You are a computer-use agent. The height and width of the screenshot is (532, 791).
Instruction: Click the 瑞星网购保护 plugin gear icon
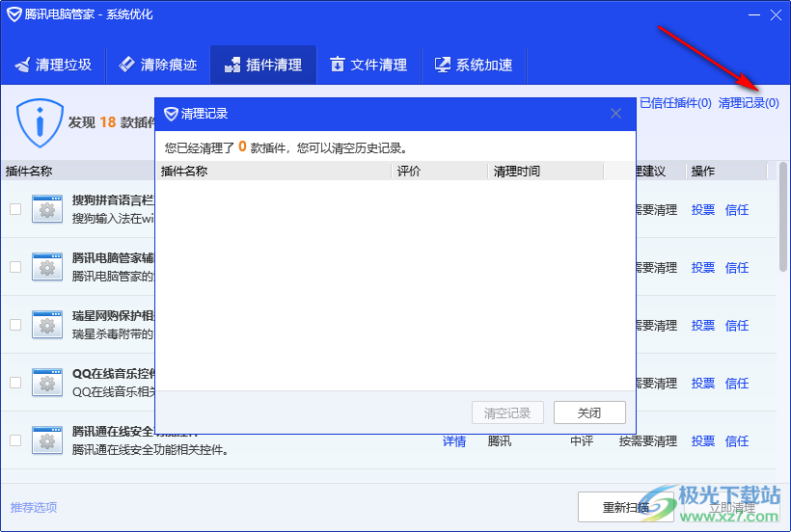(x=47, y=325)
